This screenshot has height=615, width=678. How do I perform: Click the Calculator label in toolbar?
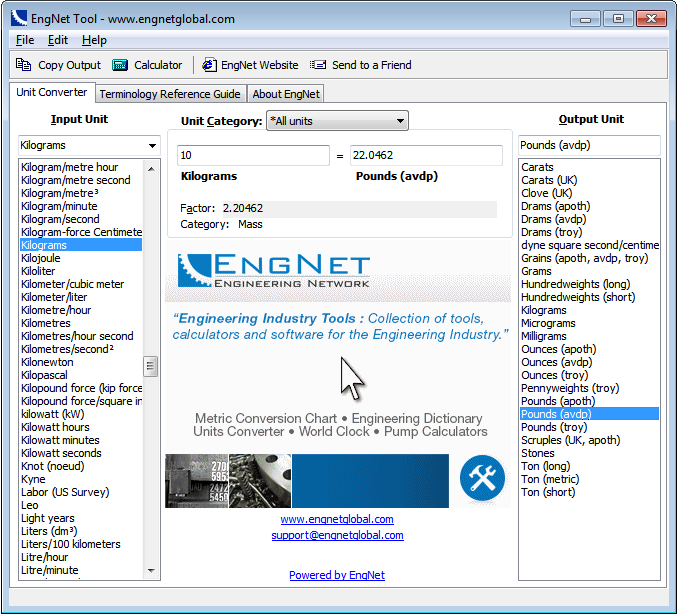[158, 65]
